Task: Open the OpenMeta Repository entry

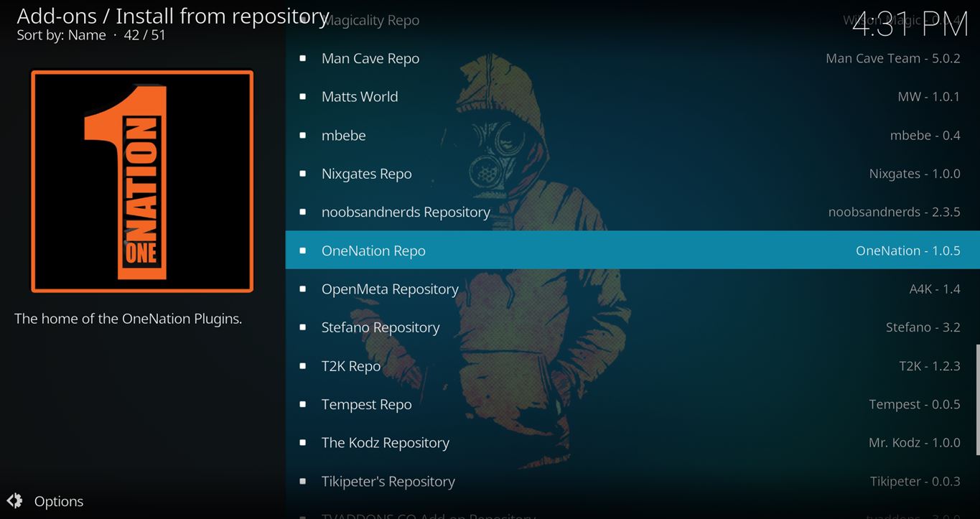Action: pyautogui.click(x=390, y=289)
